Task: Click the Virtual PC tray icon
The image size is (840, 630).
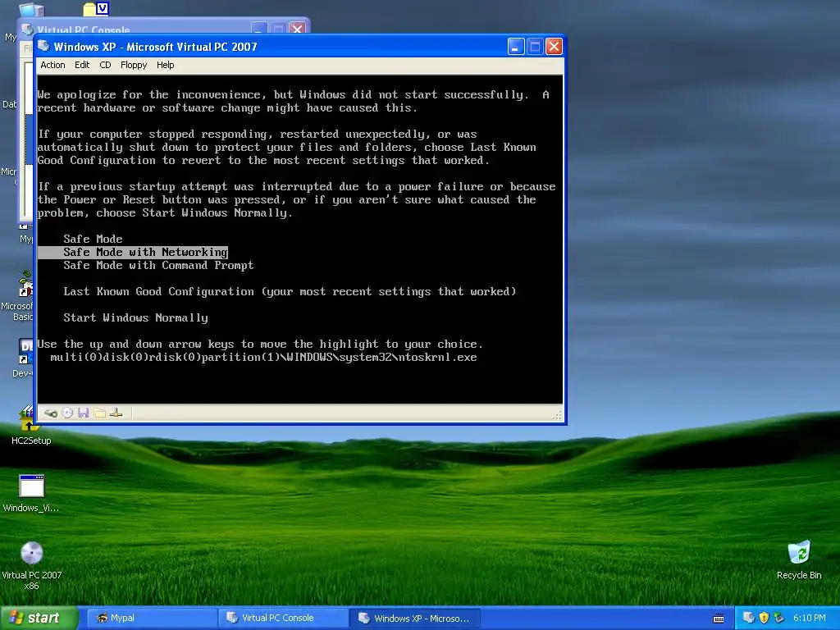Action: pyautogui.click(x=749, y=618)
